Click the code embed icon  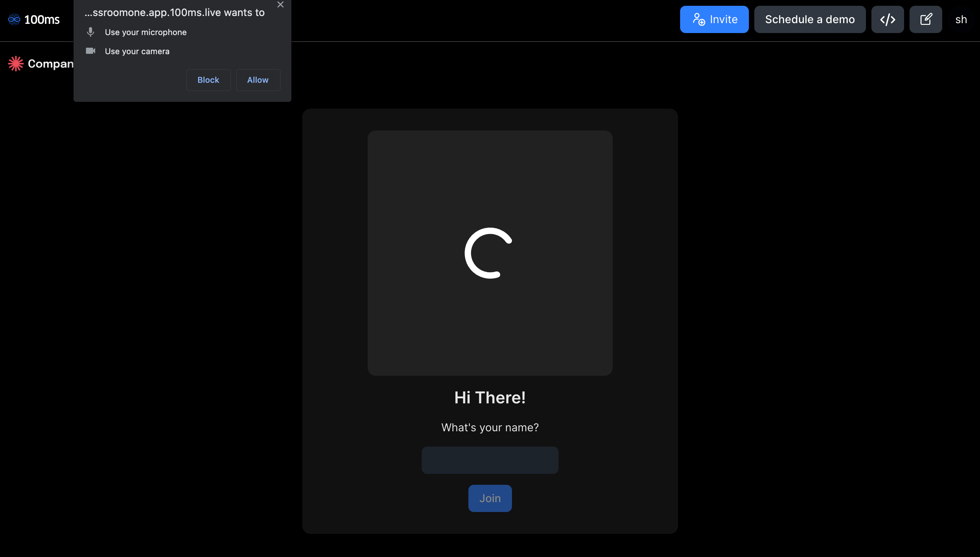pyautogui.click(x=888, y=19)
